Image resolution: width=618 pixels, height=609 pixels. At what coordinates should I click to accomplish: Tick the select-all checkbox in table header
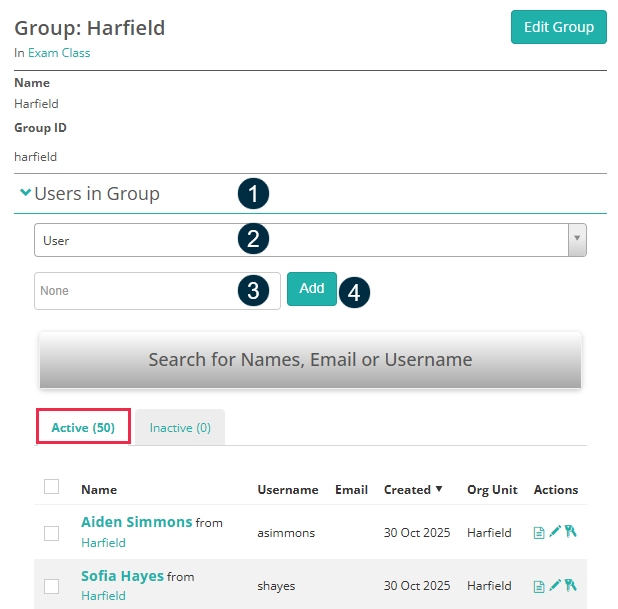pyautogui.click(x=52, y=486)
